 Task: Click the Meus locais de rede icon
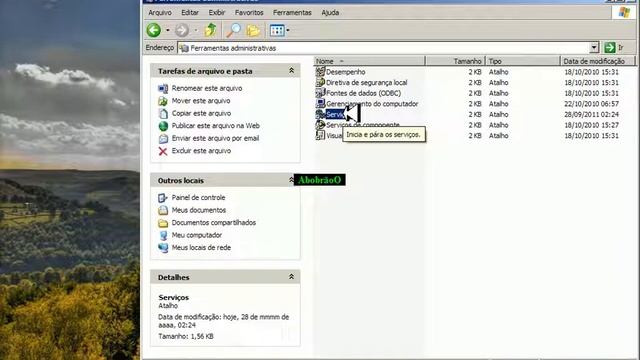(163, 248)
